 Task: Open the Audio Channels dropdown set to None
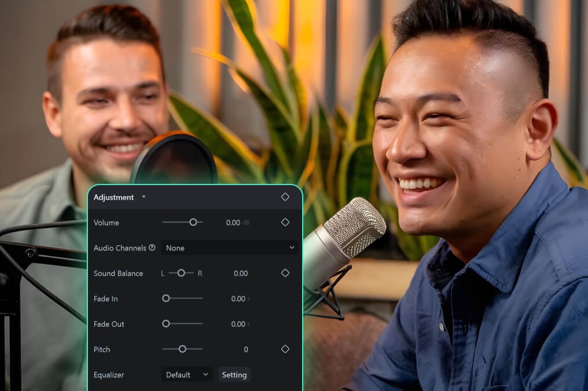[x=230, y=248]
